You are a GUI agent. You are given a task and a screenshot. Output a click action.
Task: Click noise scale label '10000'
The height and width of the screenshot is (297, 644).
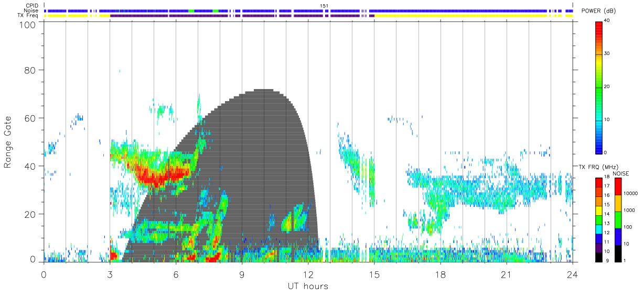pos(630,193)
